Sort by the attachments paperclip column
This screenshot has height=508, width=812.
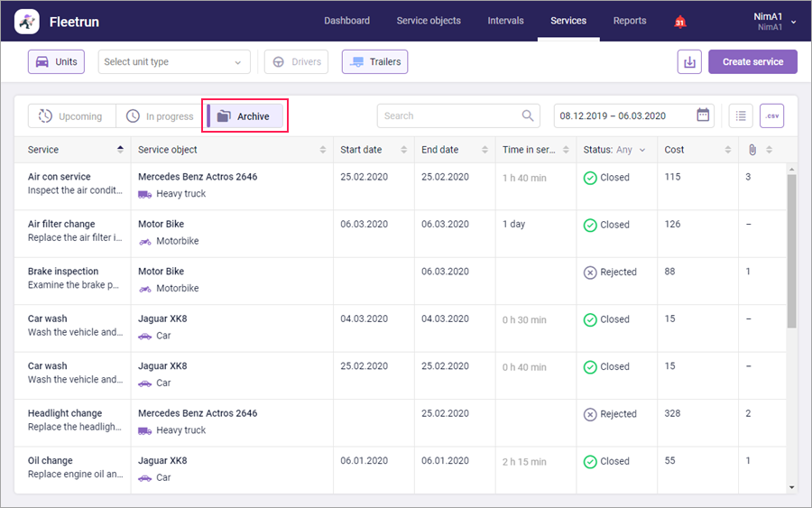click(x=752, y=150)
